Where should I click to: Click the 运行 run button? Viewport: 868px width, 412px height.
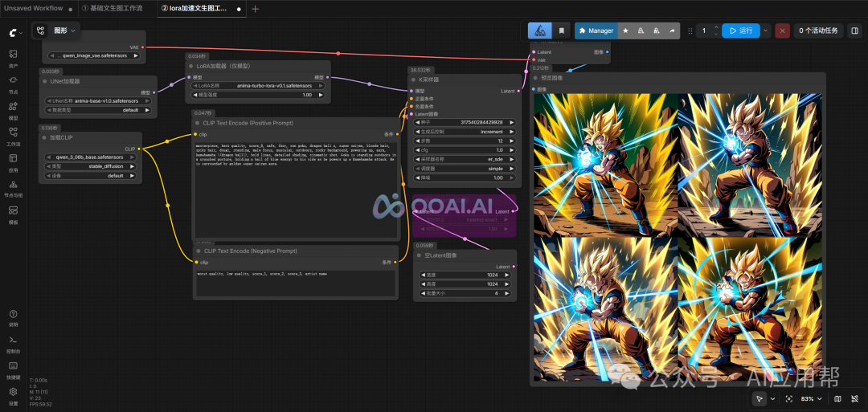741,31
